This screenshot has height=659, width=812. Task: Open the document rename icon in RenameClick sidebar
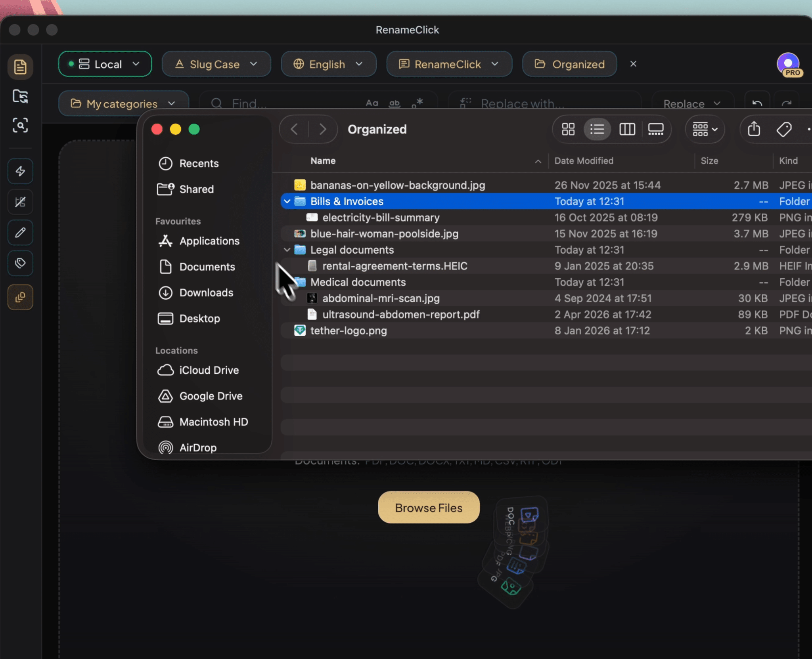point(20,67)
